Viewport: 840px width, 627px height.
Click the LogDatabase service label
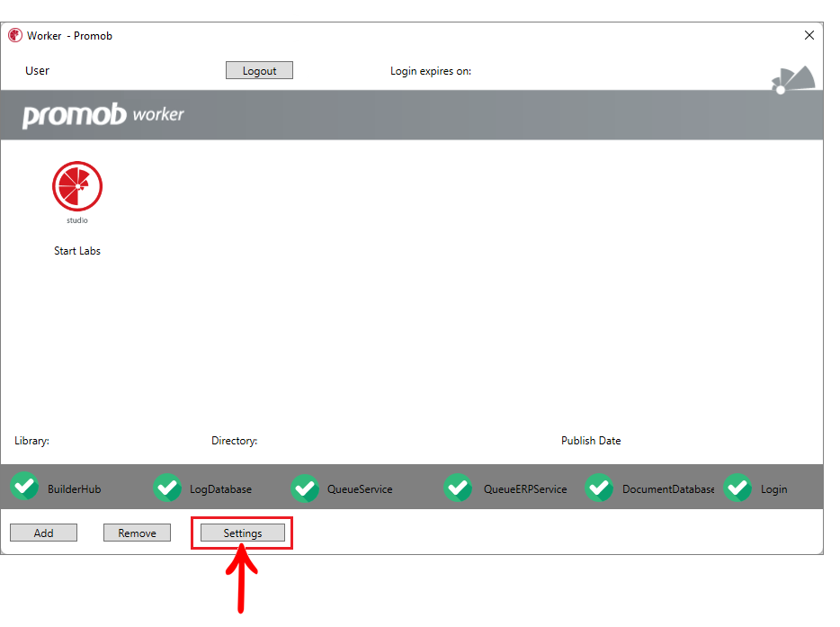click(220, 489)
